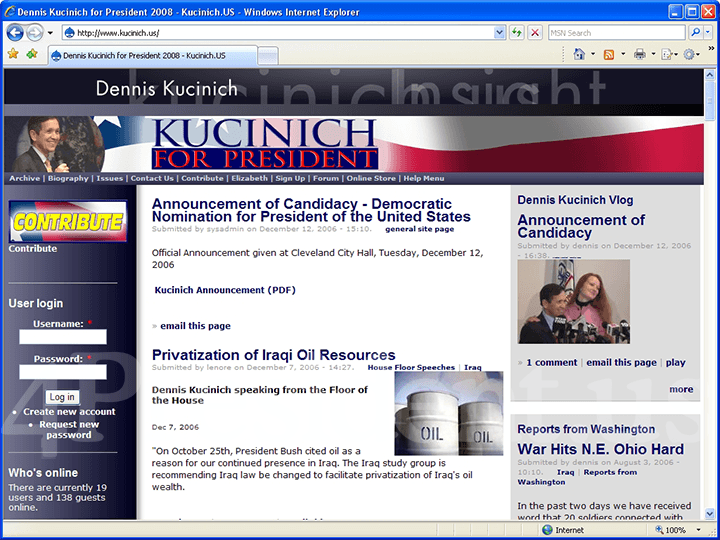Click the oil barrels image
720x540 pixels.
tap(449, 413)
